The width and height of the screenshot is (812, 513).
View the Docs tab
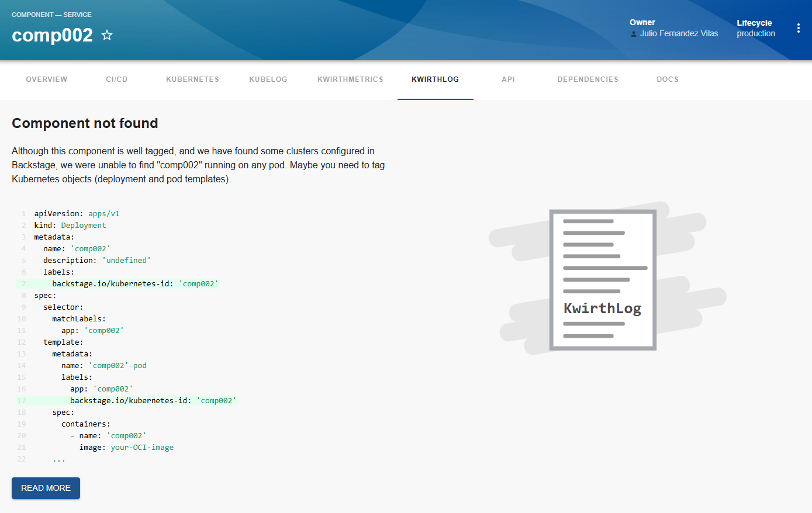(x=668, y=79)
